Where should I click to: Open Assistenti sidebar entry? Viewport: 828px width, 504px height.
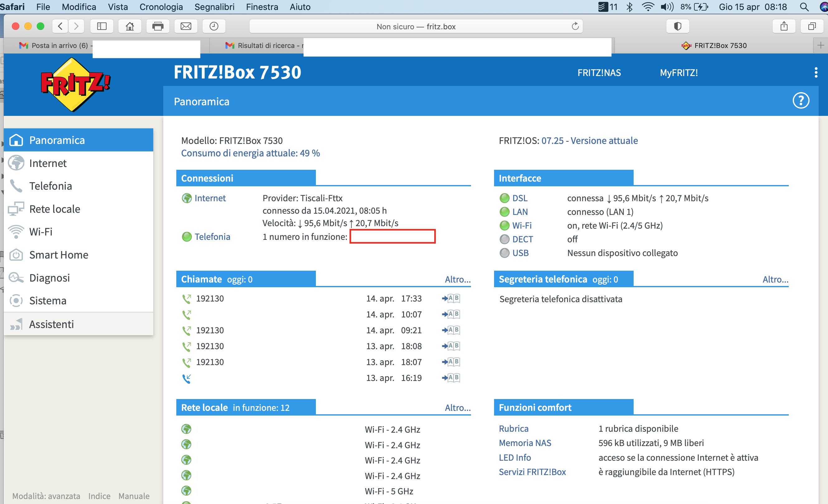pyautogui.click(x=79, y=324)
